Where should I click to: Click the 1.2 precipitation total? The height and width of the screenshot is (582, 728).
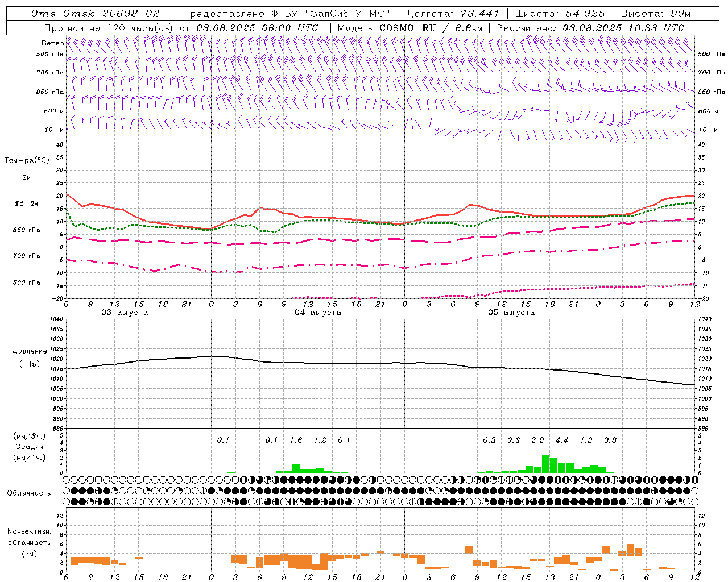pyautogui.click(x=320, y=440)
